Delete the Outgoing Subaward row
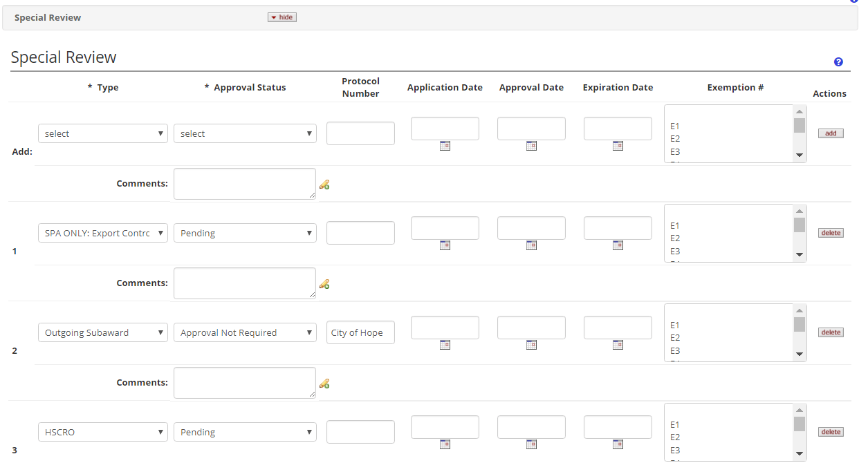 click(831, 332)
